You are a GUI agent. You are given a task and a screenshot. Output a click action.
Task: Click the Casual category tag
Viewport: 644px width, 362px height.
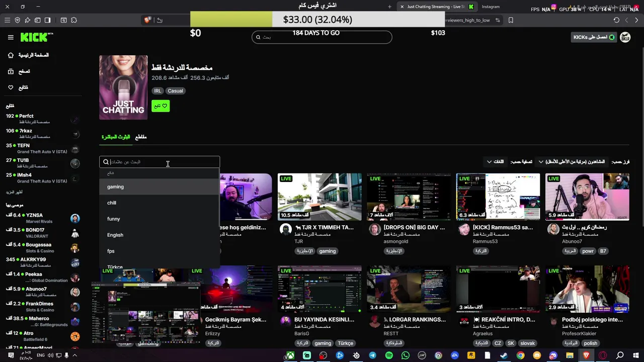click(175, 91)
